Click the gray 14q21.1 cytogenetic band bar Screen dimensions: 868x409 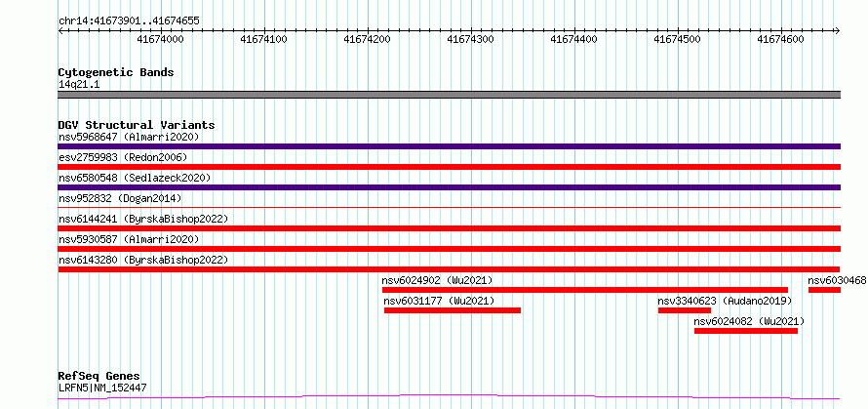[x=450, y=95]
